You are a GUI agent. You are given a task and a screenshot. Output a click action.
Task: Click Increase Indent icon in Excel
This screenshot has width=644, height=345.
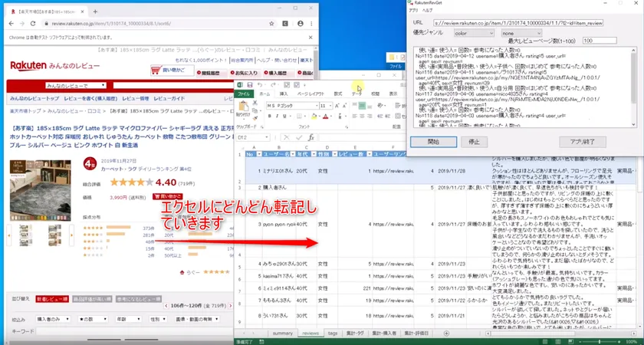click(388, 117)
